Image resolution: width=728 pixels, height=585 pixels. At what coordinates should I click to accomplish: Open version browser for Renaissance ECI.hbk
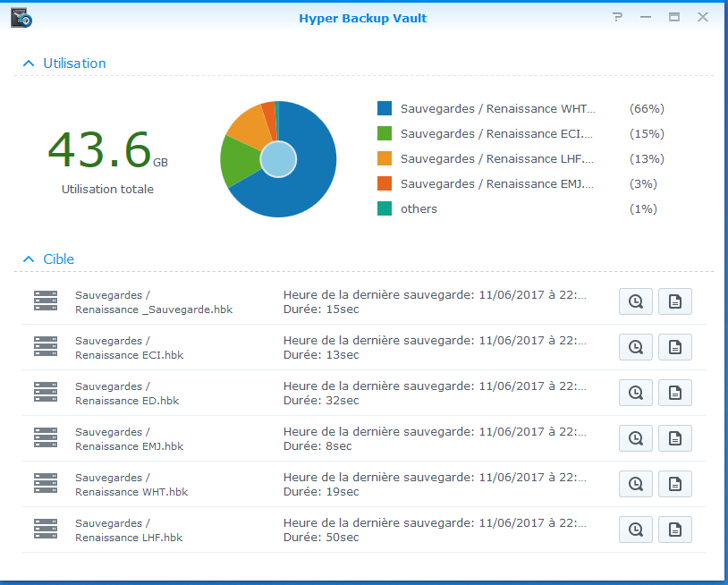[x=636, y=347]
